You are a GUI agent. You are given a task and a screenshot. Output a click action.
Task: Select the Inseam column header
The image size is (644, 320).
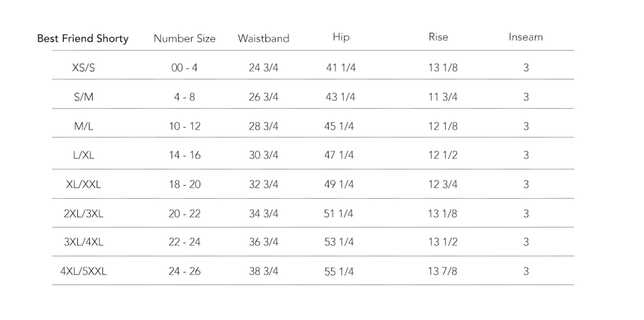pyautogui.click(x=526, y=37)
